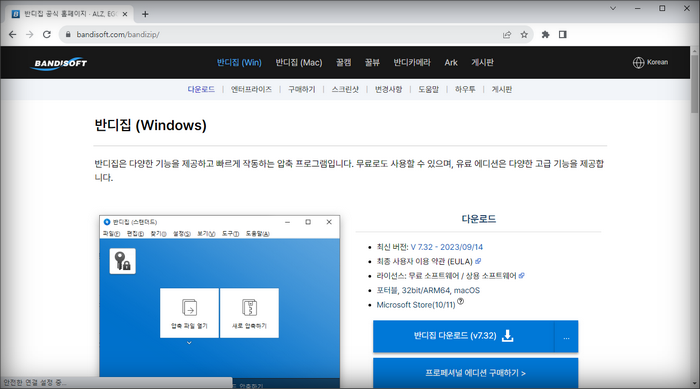Image resolution: width=700 pixels, height=389 pixels.
Task: Select the 구매하기 sub-menu tab
Action: 302,89
